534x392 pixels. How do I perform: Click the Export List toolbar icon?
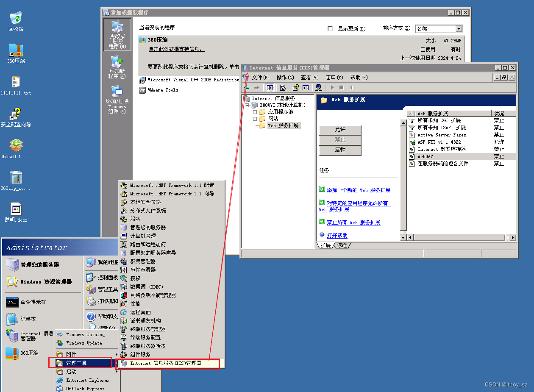click(283, 88)
